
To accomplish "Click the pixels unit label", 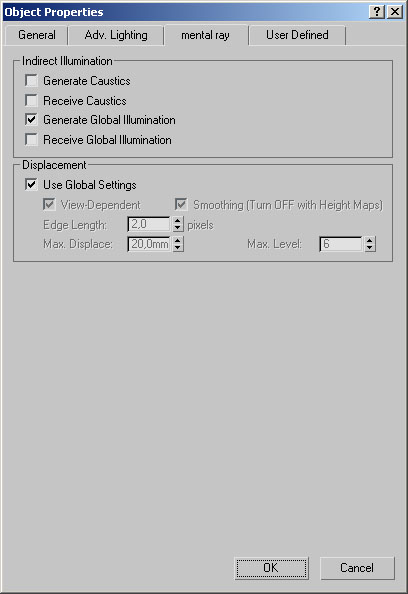I will click(200, 225).
